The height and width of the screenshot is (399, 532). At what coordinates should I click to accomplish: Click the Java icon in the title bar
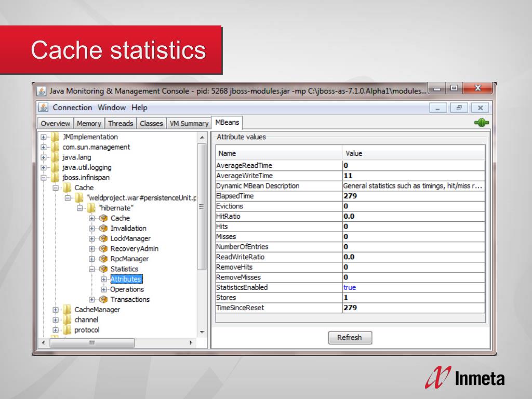point(42,91)
